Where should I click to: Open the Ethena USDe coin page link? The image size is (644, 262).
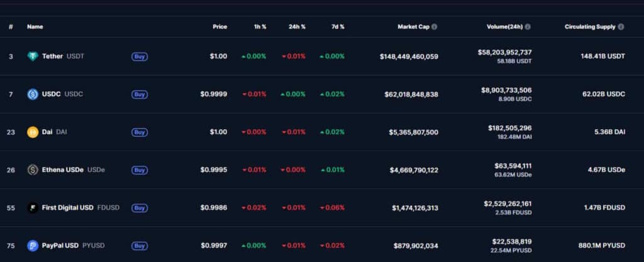pos(62,170)
